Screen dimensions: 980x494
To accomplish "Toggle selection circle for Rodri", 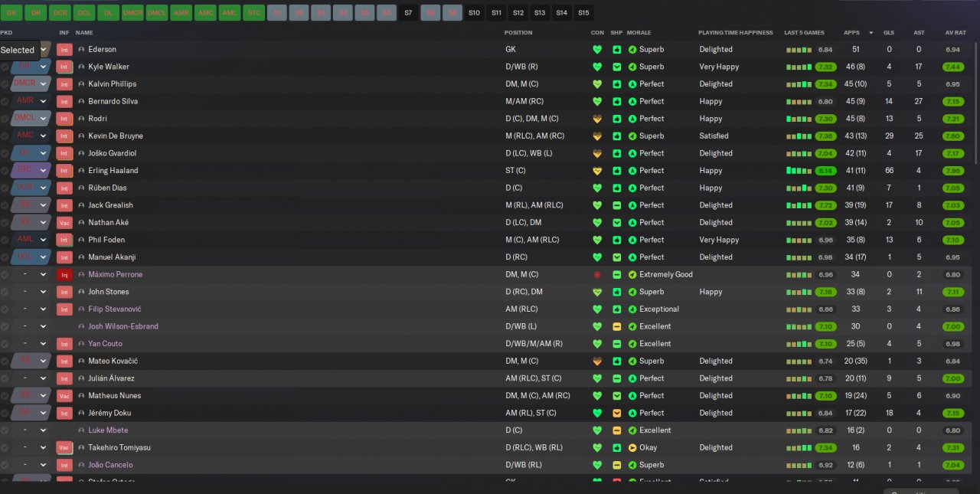I will click(5, 119).
